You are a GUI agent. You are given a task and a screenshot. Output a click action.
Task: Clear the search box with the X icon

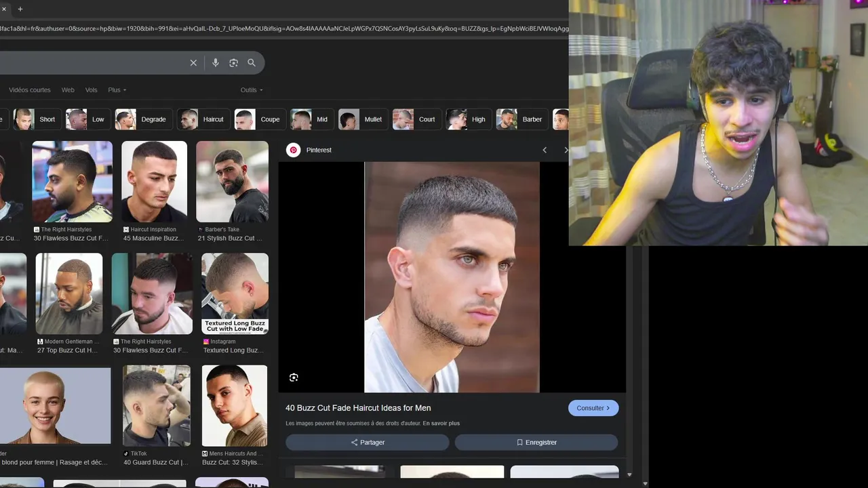pyautogui.click(x=193, y=62)
